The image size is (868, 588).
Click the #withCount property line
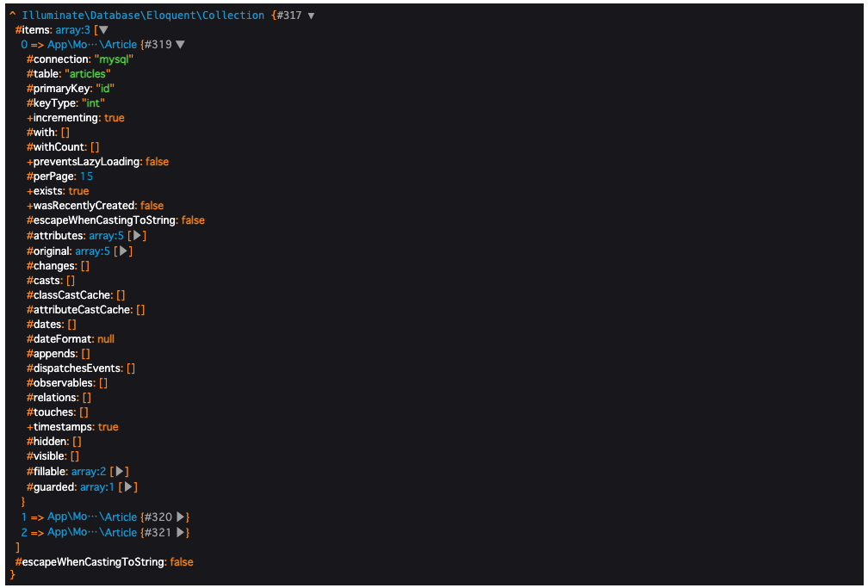pyautogui.click(x=63, y=147)
